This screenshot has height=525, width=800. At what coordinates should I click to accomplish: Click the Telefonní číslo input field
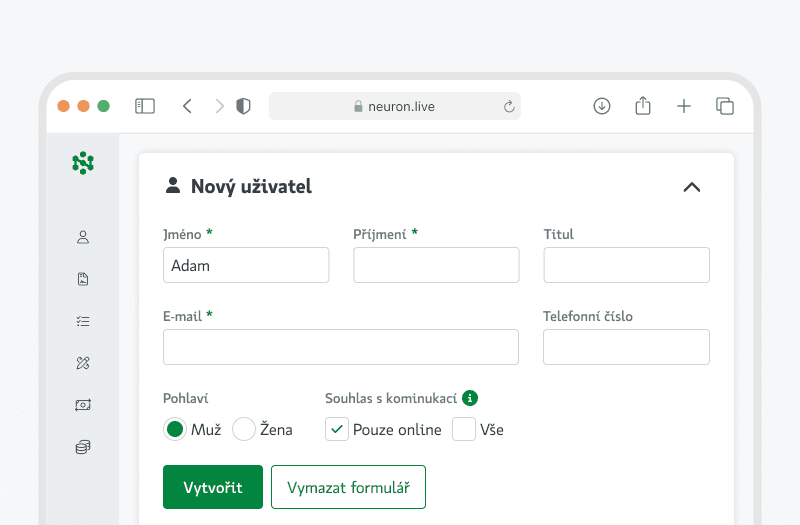[627, 347]
